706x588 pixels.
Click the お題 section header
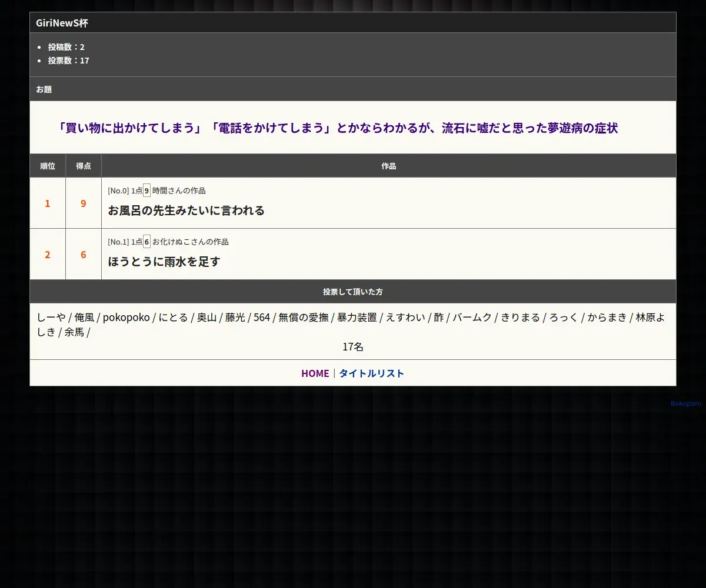pyautogui.click(x=353, y=89)
